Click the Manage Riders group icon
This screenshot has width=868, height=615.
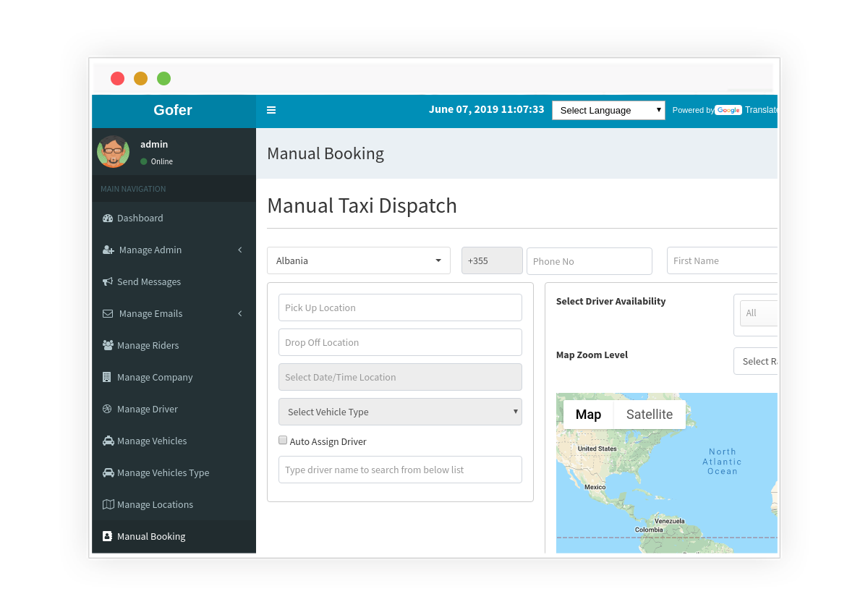coord(108,345)
